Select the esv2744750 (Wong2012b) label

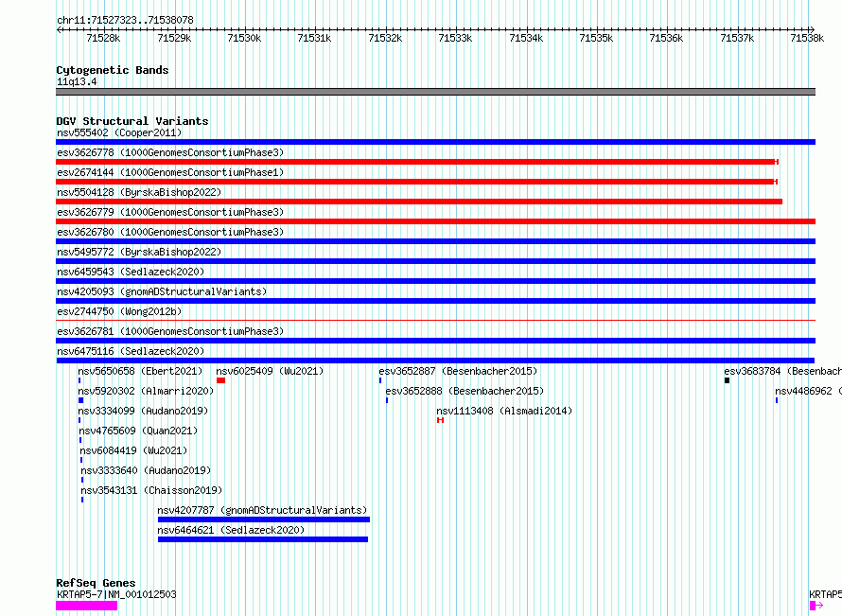(119, 311)
